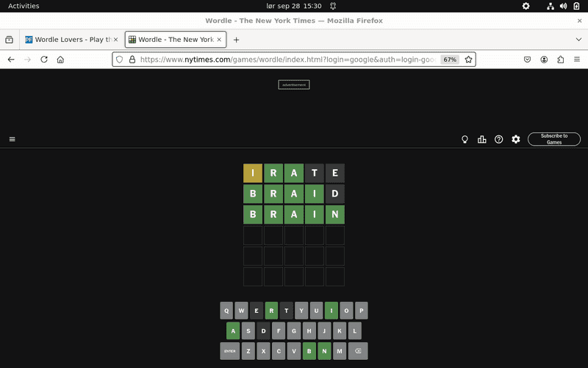Screen dimensions: 588x368
Task: Open Wordle settings gear
Action: point(516,139)
